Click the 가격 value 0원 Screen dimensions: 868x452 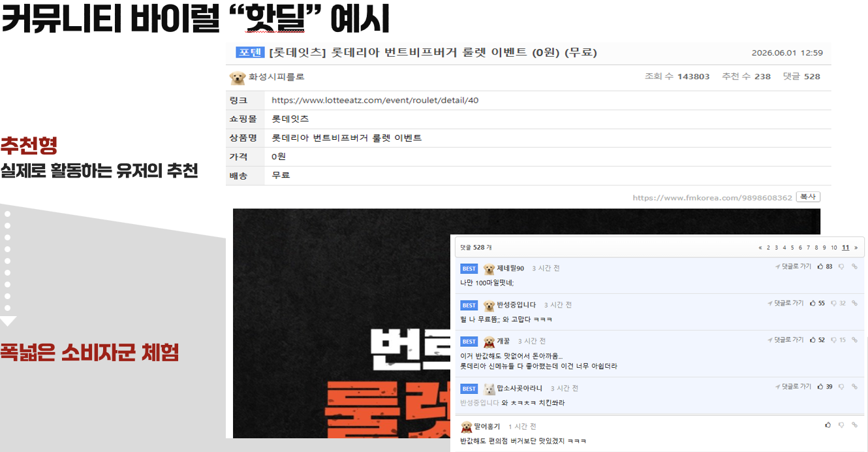point(279,157)
